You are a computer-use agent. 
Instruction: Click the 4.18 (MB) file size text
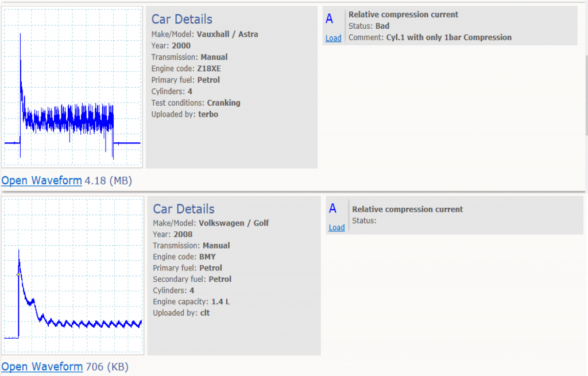coord(108,181)
